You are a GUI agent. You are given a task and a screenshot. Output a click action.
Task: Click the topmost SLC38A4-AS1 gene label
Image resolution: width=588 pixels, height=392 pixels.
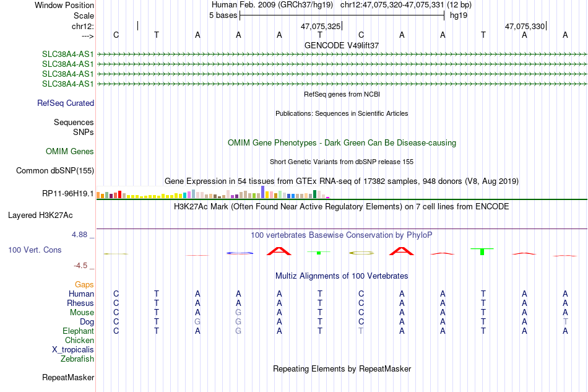tap(67, 54)
